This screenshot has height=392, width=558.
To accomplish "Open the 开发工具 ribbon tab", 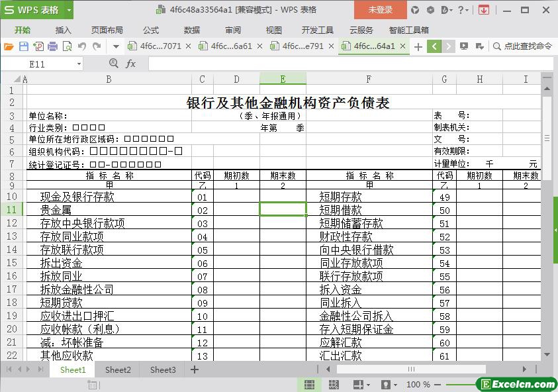I will click(318, 30).
